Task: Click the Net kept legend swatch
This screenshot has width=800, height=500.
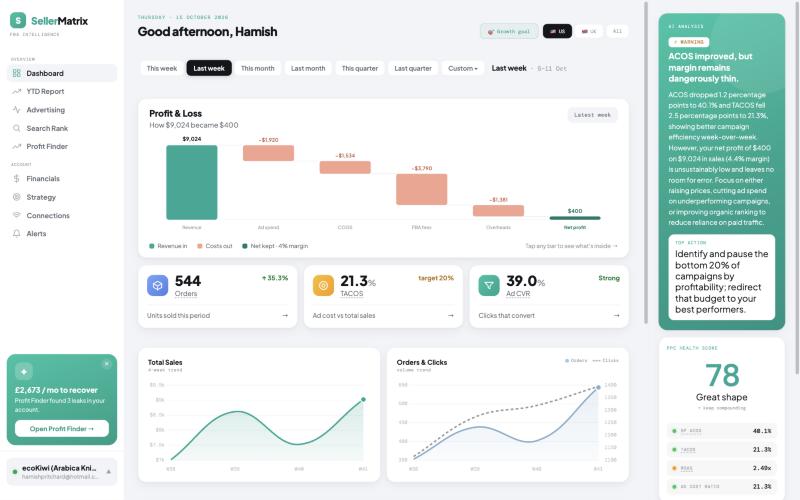Action: coord(245,246)
